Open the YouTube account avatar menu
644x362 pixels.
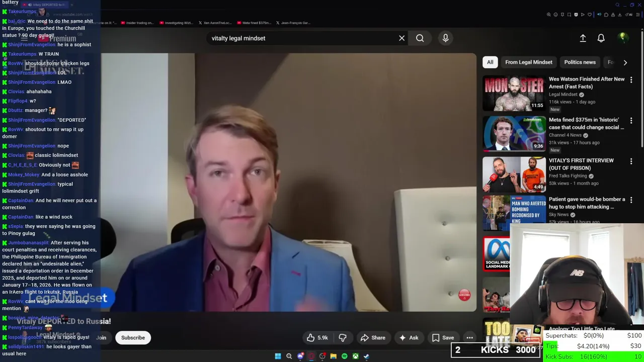click(x=623, y=38)
